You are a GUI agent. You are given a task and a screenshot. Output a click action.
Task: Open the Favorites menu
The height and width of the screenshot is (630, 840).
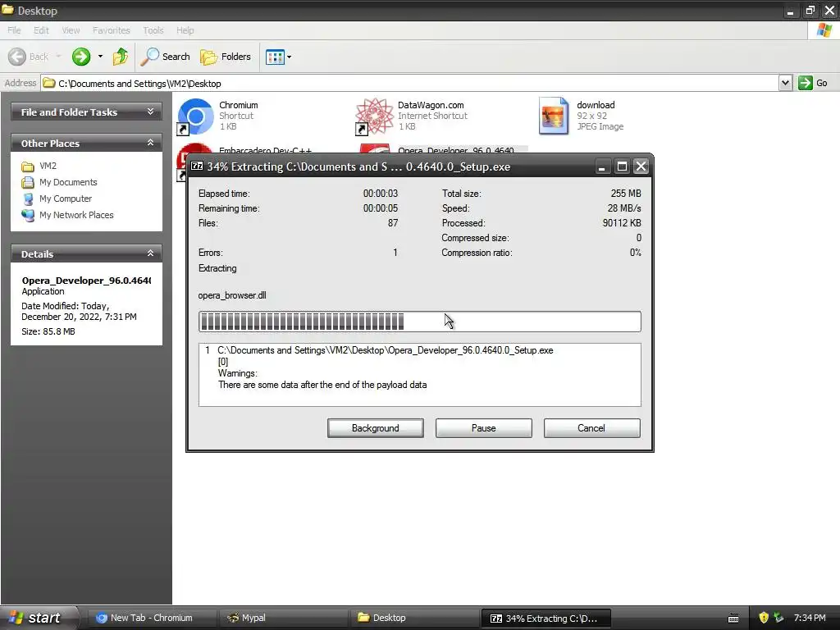112,30
